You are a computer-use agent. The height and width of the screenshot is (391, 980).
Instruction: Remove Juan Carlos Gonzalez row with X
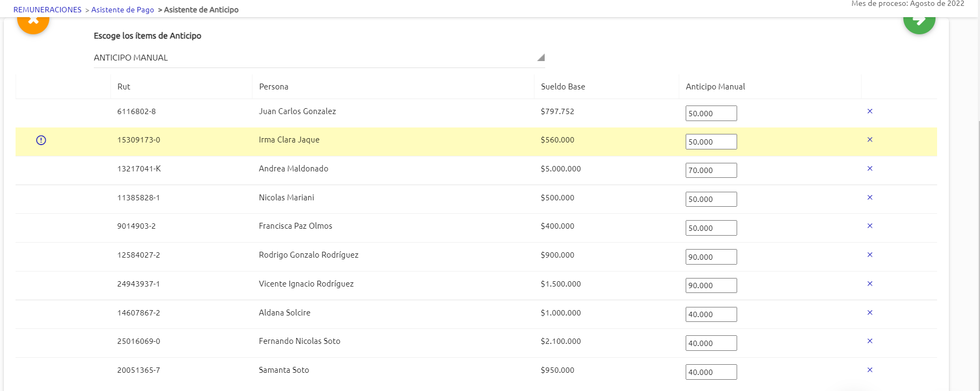870,111
